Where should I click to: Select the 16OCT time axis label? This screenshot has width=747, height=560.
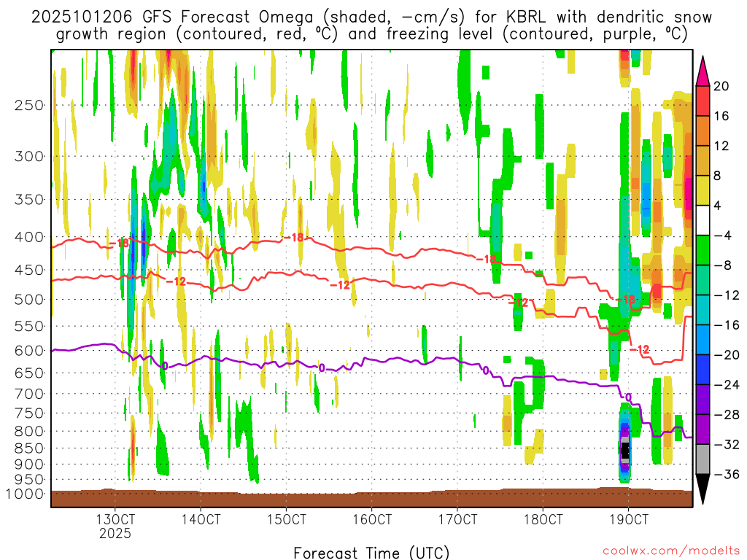[x=371, y=520]
